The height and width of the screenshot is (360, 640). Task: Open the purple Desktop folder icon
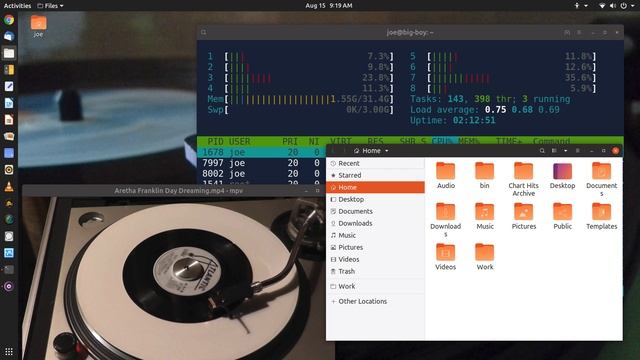(x=562, y=176)
